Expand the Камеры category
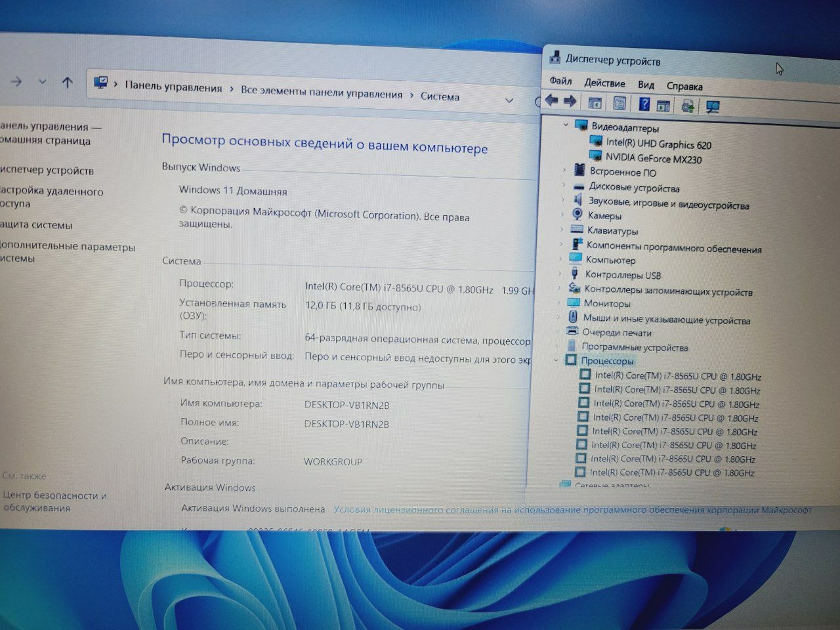The image size is (840, 630). tap(562, 214)
